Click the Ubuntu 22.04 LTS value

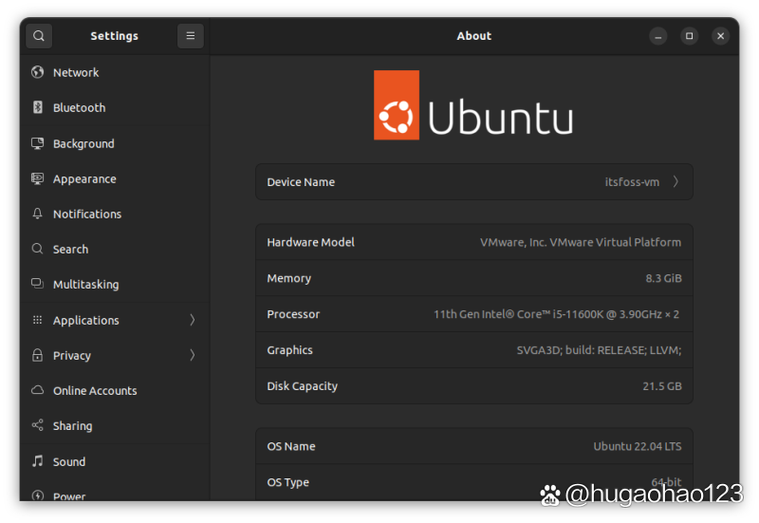coord(637,446)
